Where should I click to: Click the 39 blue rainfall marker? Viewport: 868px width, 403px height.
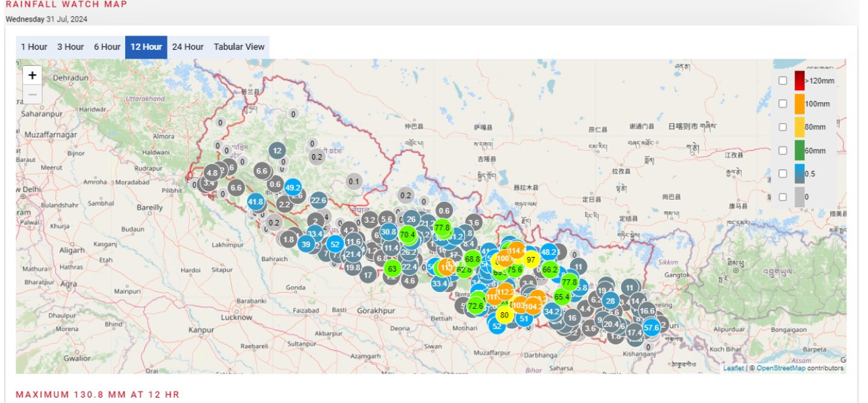point(306,244)
